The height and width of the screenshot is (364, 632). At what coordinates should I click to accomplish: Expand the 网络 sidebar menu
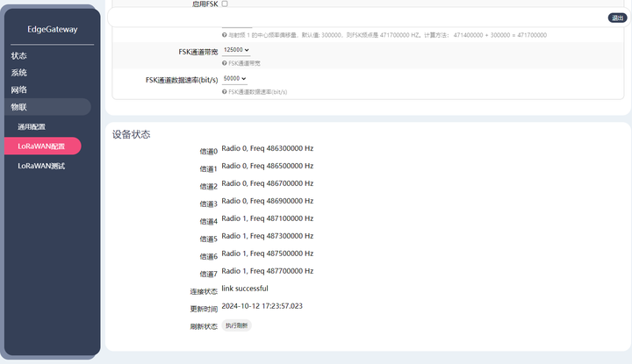(19, 89)
